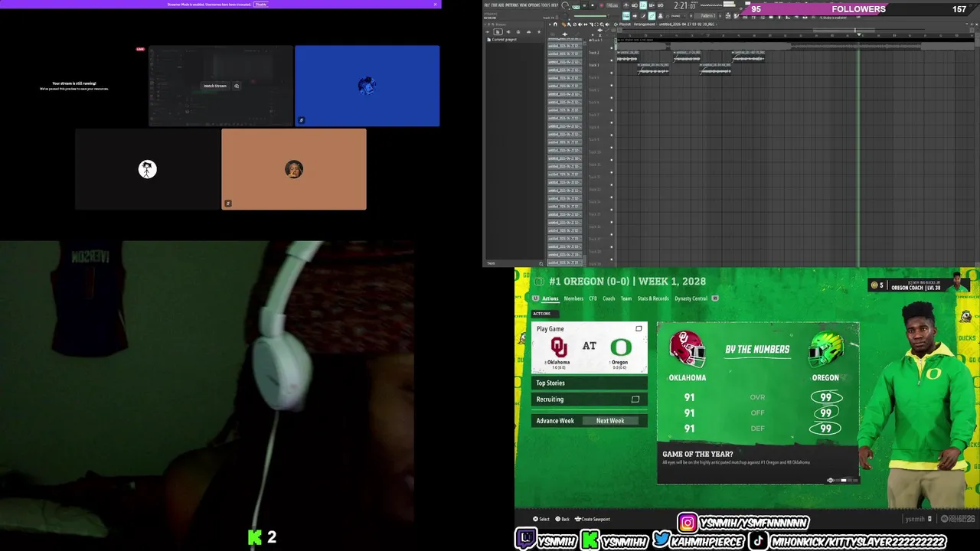Click the browser search magnifier icon
The width and height of the screenshot is (980, 551).
coord(541,263)
